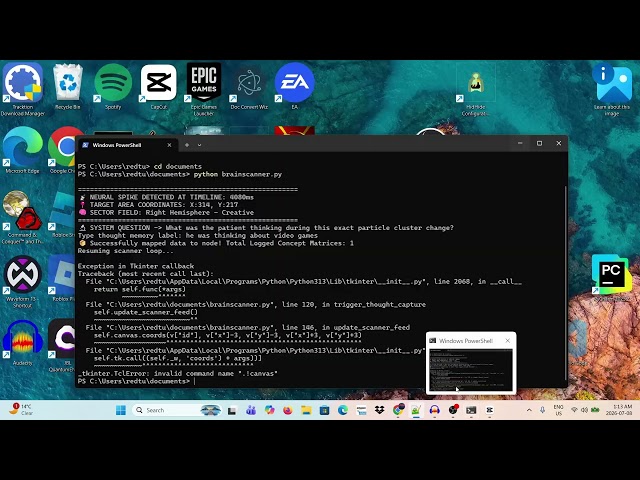Click the PowerShell window vertical scrollbar

[x=565, y=283]
